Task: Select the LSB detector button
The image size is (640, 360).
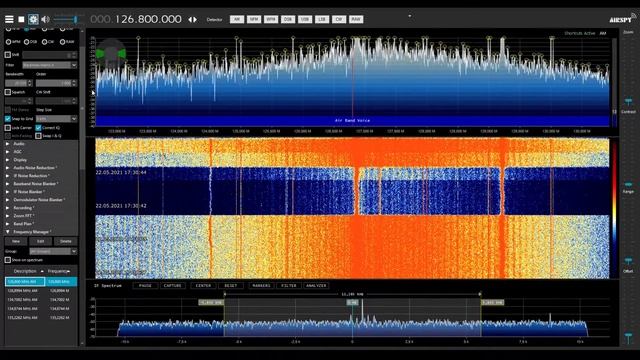Action: coord(322,19)
